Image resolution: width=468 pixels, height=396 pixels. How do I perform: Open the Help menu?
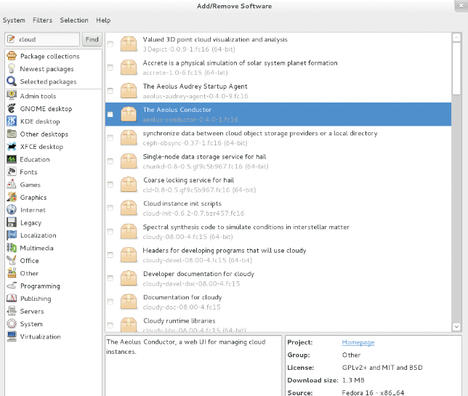coord(103,20)
